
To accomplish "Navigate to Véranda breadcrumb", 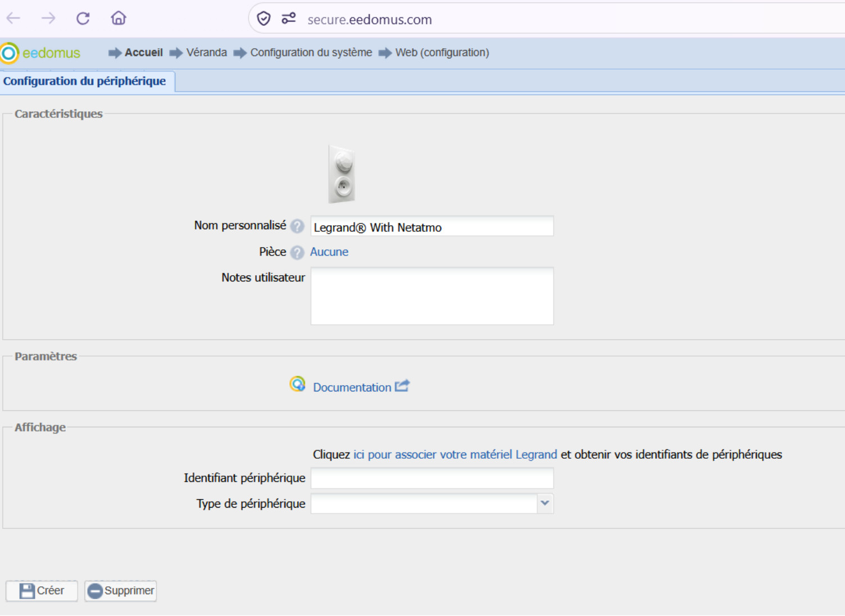I will [x=207, y=53].
